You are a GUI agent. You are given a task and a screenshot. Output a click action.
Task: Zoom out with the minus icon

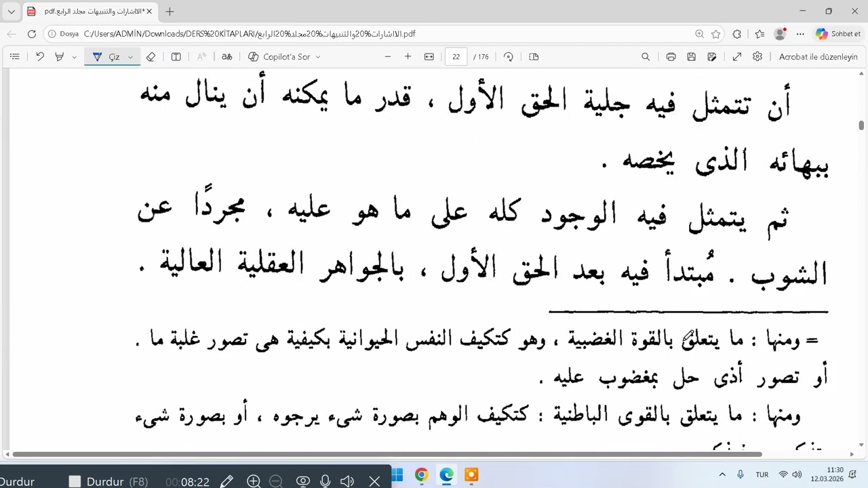point(388,57)
